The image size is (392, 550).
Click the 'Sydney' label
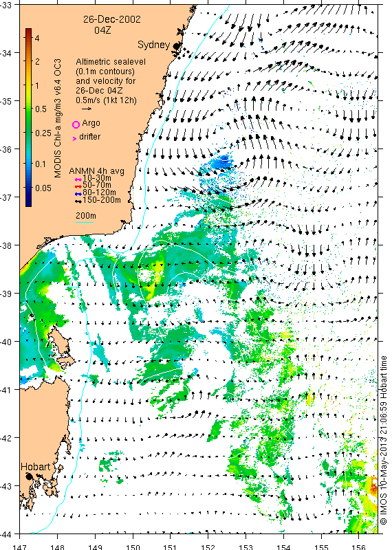[154, 45]
